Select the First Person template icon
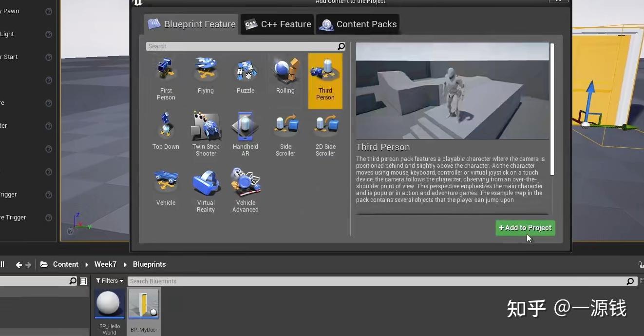644x336 pixels. [x=166, y=70]
